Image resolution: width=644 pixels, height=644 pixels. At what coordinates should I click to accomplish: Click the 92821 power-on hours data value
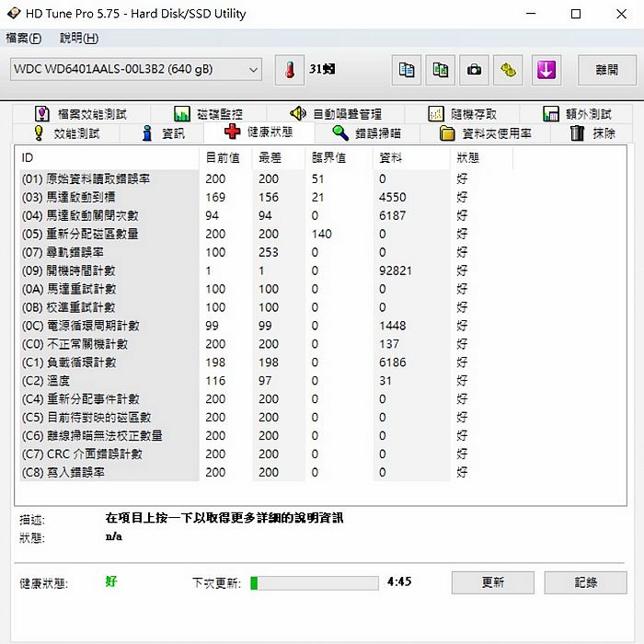pos(395,270)
